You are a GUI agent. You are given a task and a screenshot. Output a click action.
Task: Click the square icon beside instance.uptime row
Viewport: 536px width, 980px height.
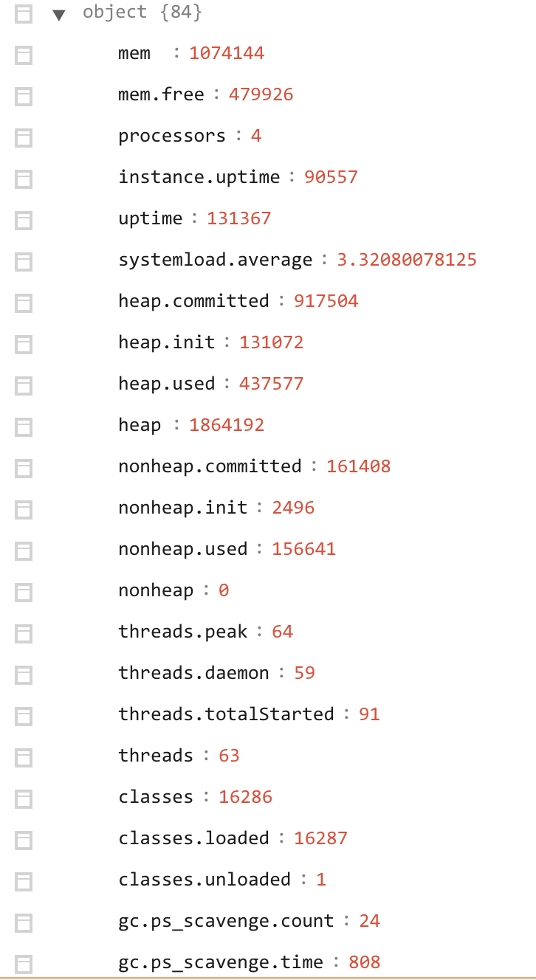coord(24,179)
